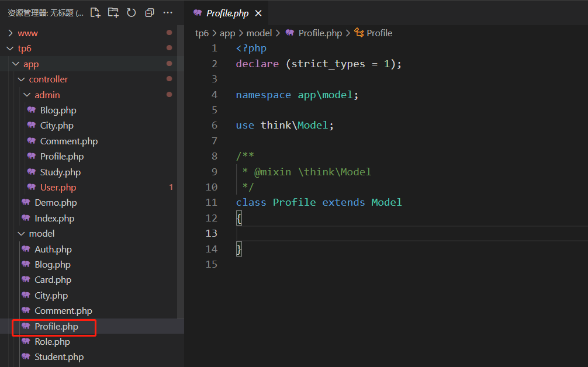588x367 pixels.
Task: Open Card.php in model folder
Action: click(53, 280)
